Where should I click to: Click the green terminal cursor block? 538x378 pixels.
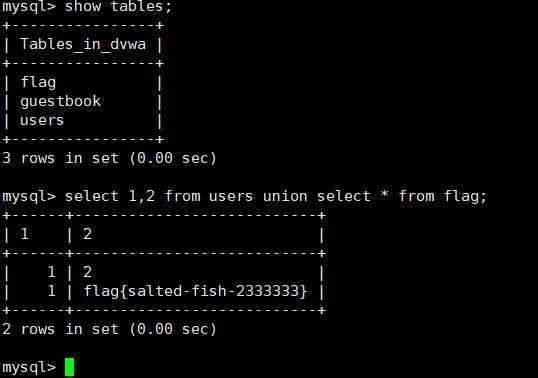[69, 367]
